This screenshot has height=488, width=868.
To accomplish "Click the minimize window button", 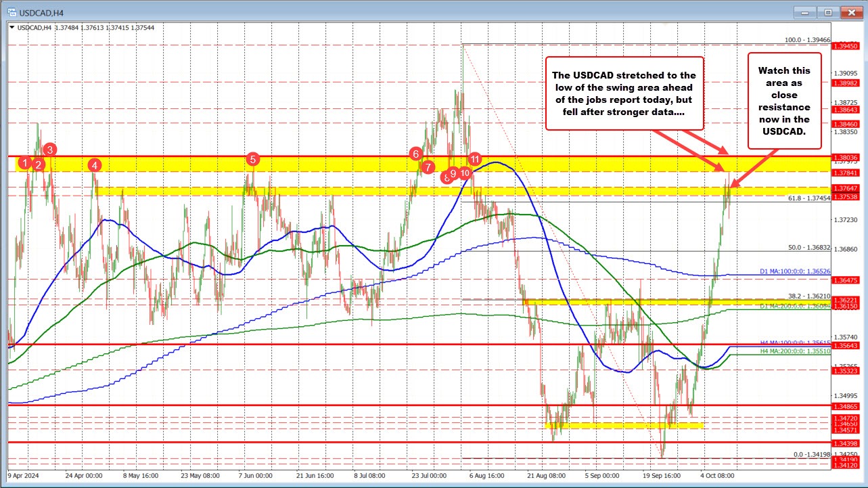I will [804, 12].
